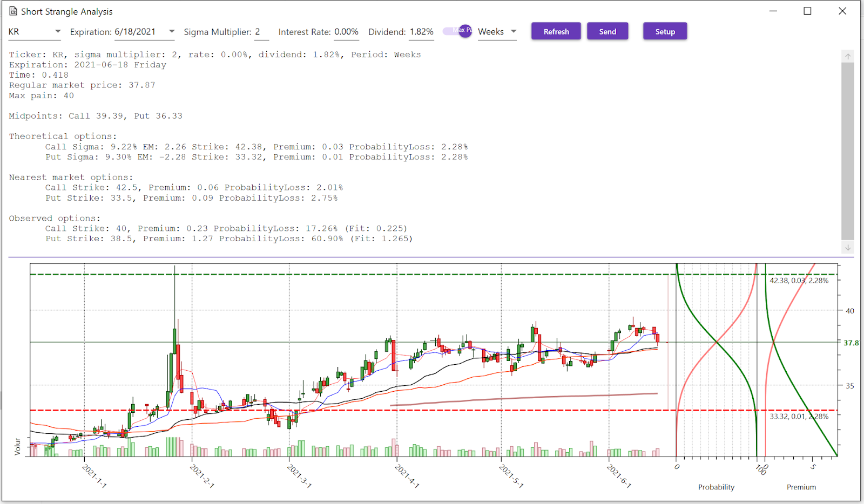The width and height of the screenshot is (864, 504).
Task: Click the '42.38, 0.03, 2.28%' chart label
Action: 799,281
